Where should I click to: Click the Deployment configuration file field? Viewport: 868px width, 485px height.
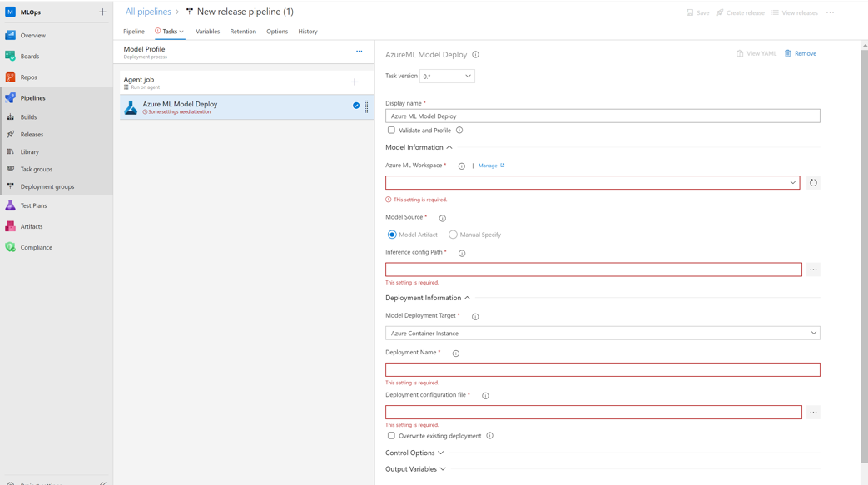click(x=593, y=413)
